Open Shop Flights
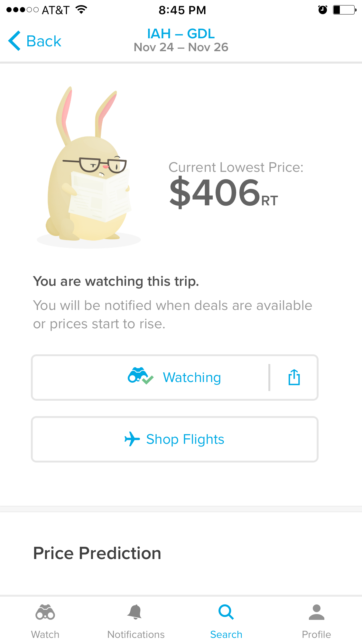This screenshot has height=644, width=362. 175,439
